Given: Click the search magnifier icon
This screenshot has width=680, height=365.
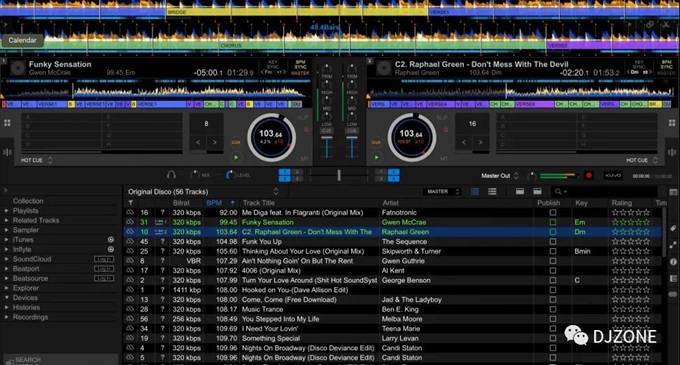Looking at the screenshot, I should pos(558,191).
